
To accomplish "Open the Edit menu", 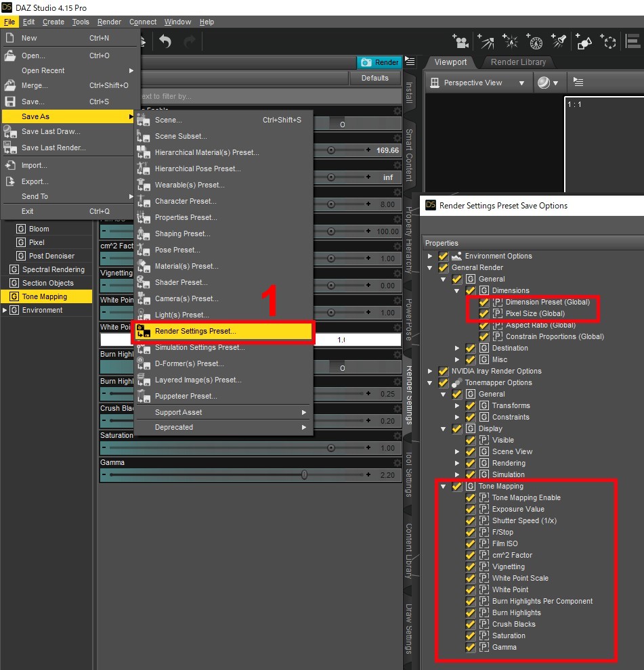I will click(28, 22).
